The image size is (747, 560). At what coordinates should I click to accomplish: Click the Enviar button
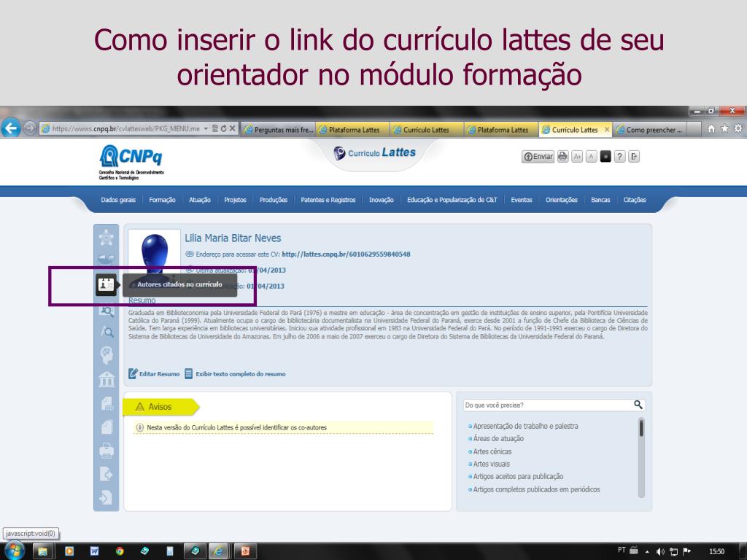click(x=538, y=156)
